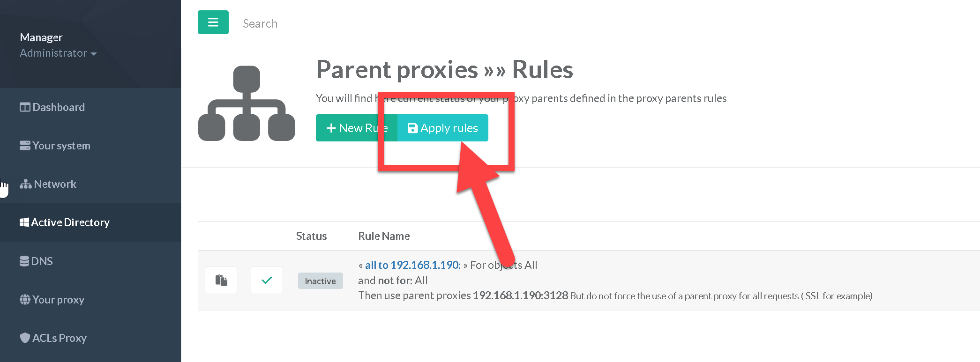Click the Your proxy globe icon
Image resolution: width=980 pixels, height=362 pixels.
click(25, 300)
